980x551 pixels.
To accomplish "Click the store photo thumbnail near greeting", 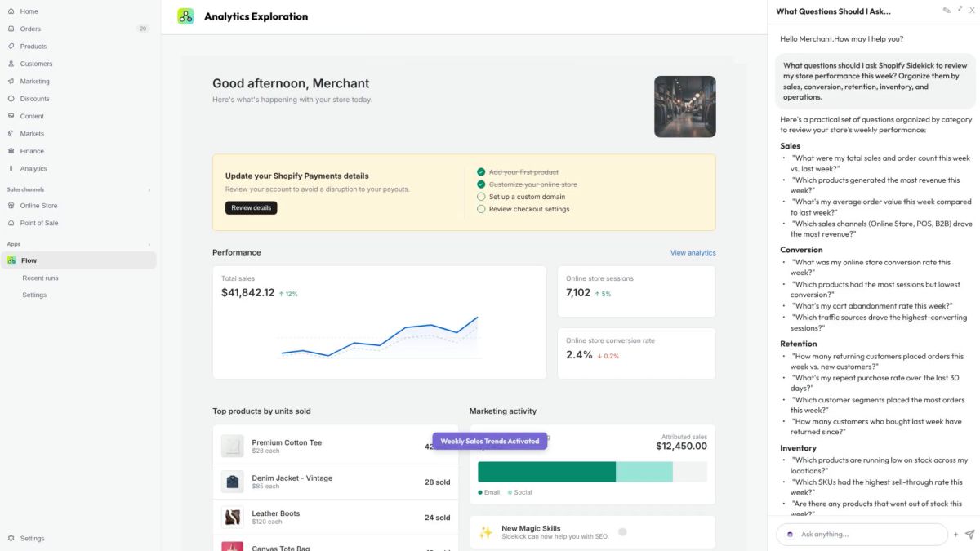I will (x=685, y=107).
